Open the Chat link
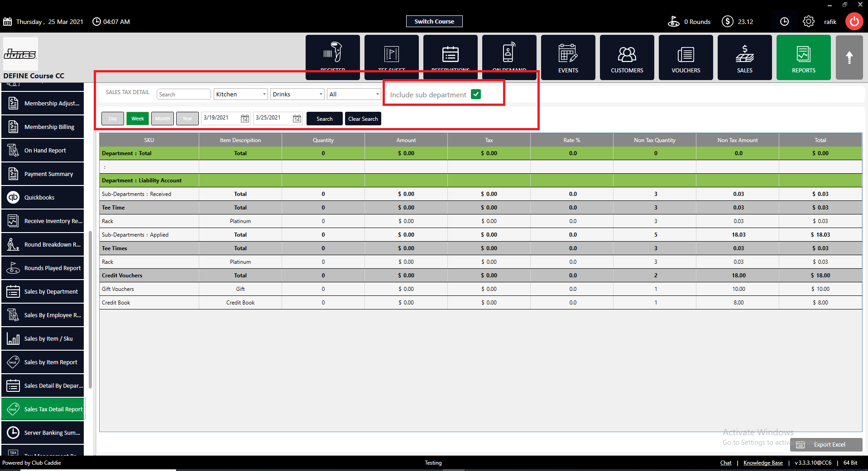The width and height of the screenshot is (868, 471). coord(726,462)
